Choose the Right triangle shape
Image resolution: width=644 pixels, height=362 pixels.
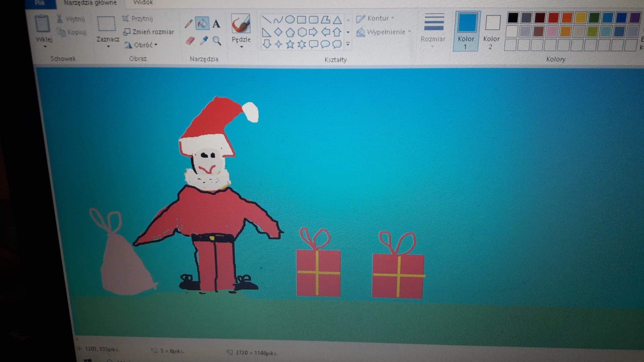pos(266,32)
